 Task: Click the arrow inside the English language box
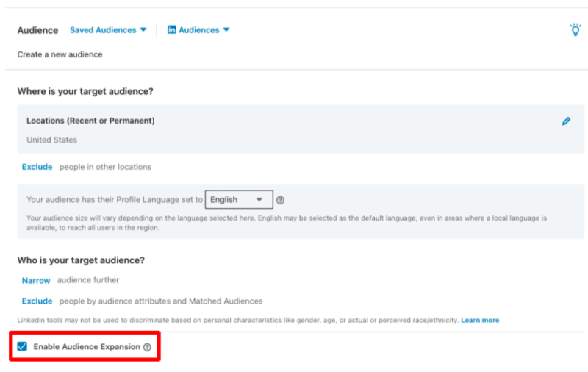(259, 199)
